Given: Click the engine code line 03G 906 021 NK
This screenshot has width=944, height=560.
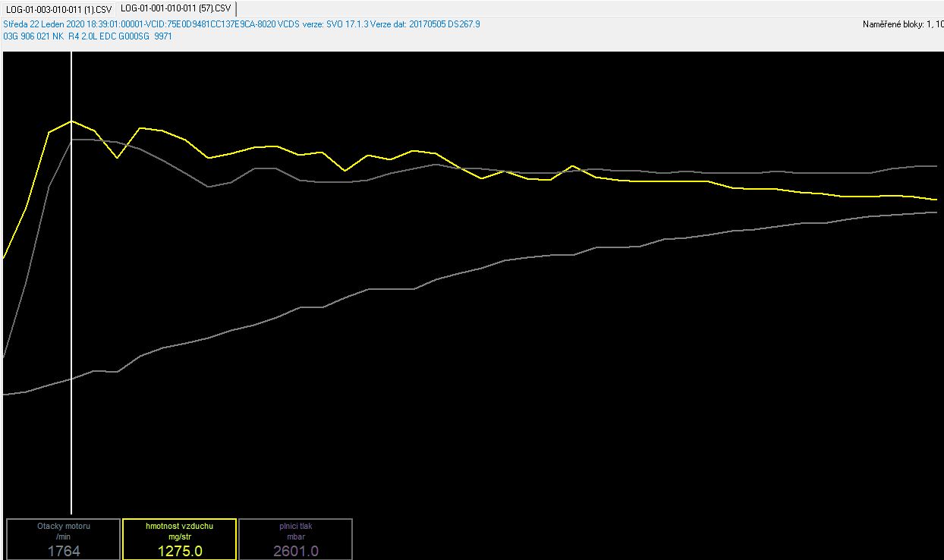Looking at the screenshot, I should click(87, 36).
